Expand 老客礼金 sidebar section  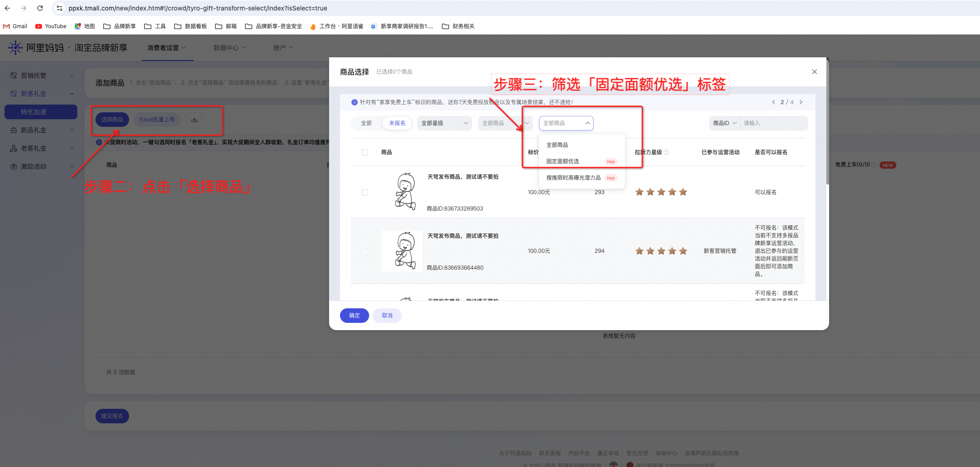[42, 148]
